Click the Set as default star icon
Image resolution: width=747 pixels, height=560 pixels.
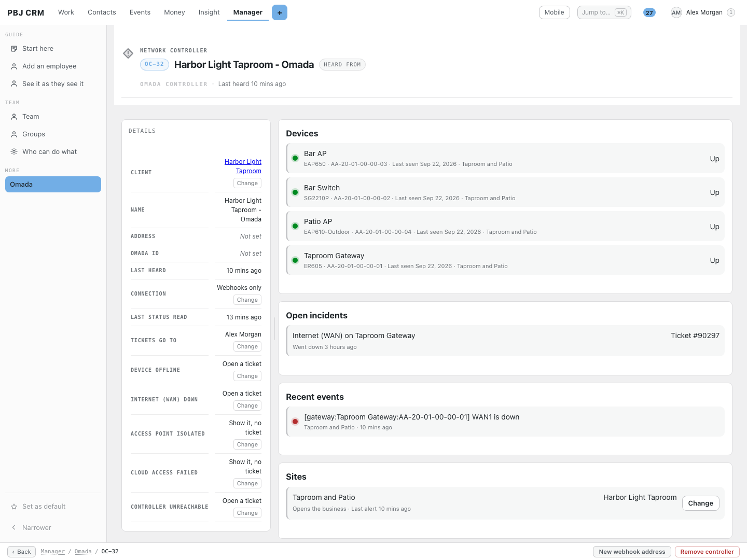pyautogui.click(x=14, y=507)
